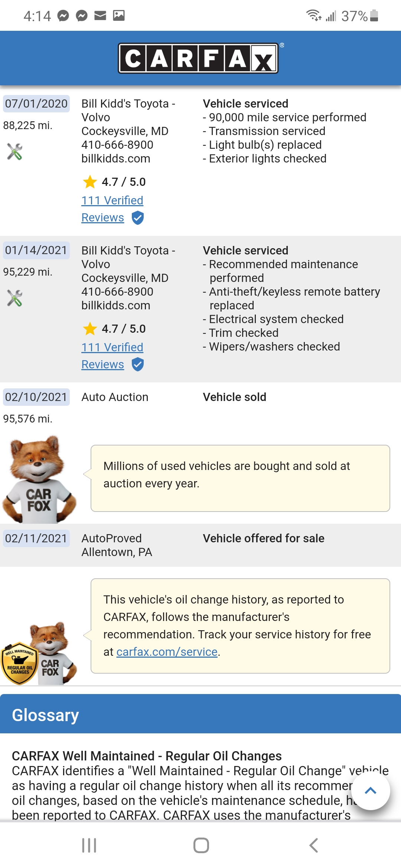Tap the gold star rating in first entry
401x868 pixels.
pos(90,182)
